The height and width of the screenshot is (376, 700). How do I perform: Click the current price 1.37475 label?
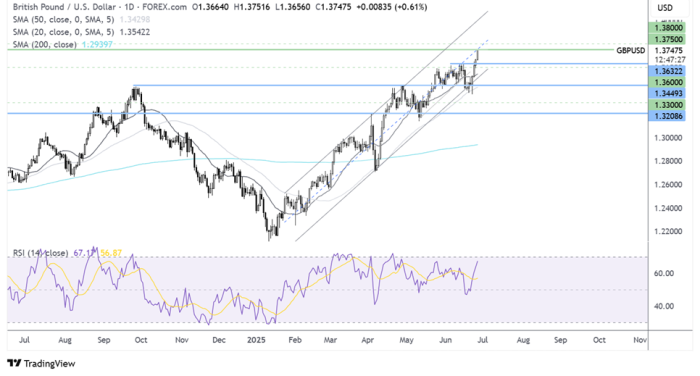coord(668,50)
